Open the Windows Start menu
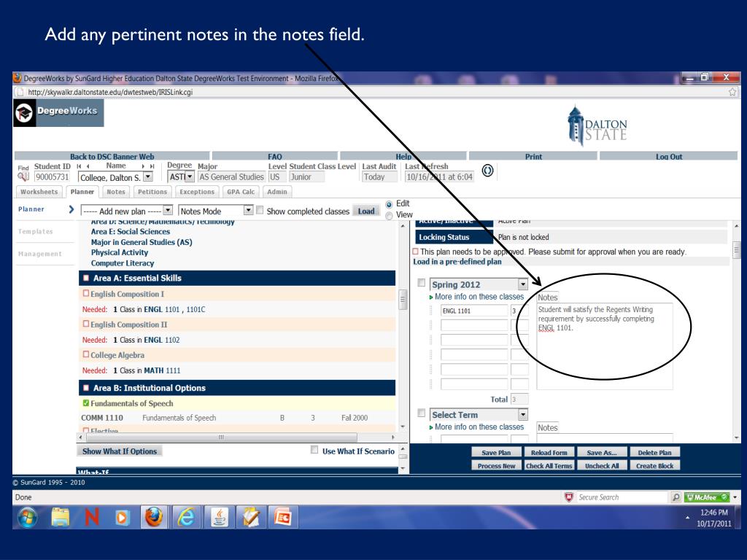The width and height of the screenshot is (747, 560). [x=28, y=518]
